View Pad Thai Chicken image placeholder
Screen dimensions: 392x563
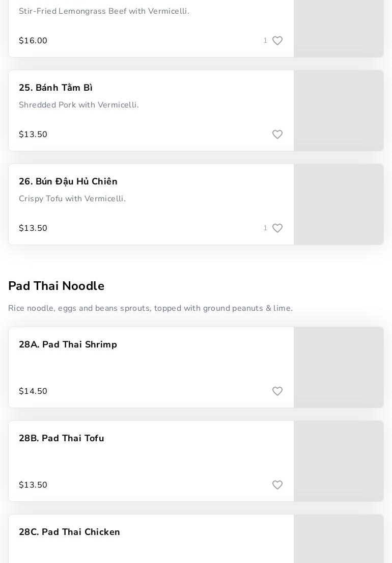click(x=339, y=539)
